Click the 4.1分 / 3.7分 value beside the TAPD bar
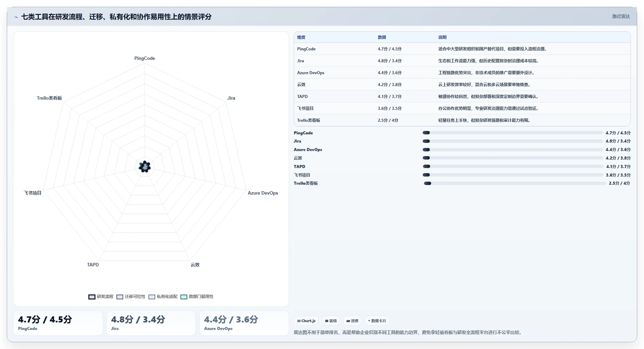Viewport: 644px width, 349px height. pyautogui.click(x=618, y=167)
